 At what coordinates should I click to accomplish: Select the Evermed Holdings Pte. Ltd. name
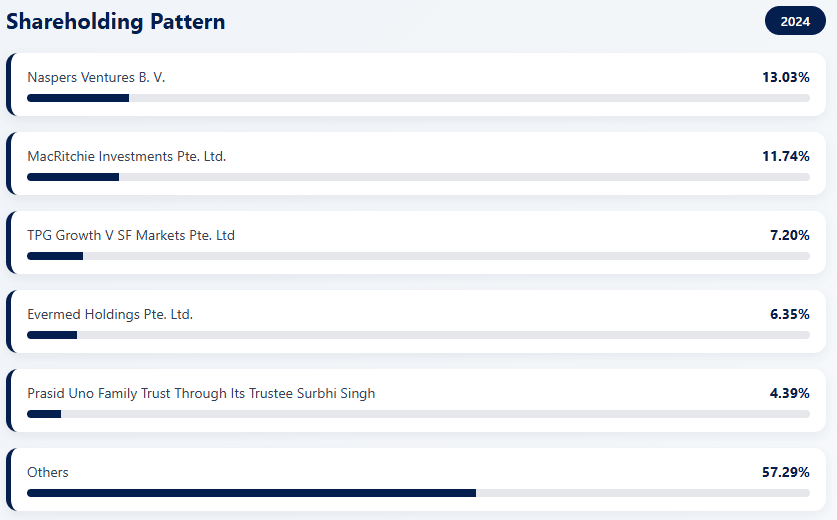[x=110, y=314]
